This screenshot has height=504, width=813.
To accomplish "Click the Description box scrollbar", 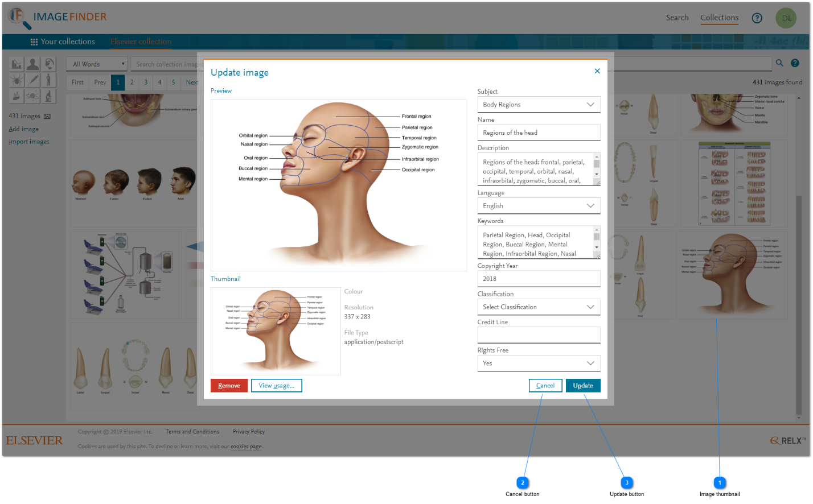I will point(597,165).
